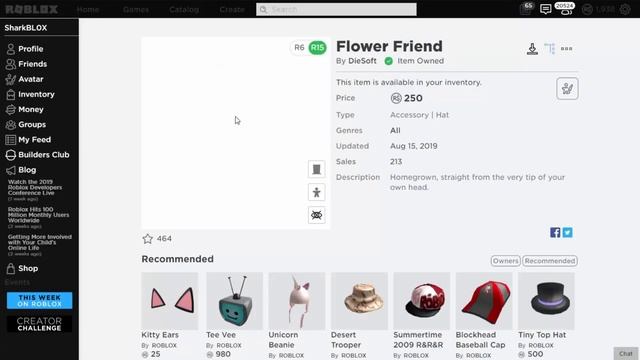Click the Robux balance icon
Image resolution: width=640 pixels, height=360 pixels.
pyautogui.click(x=587, y=9)
